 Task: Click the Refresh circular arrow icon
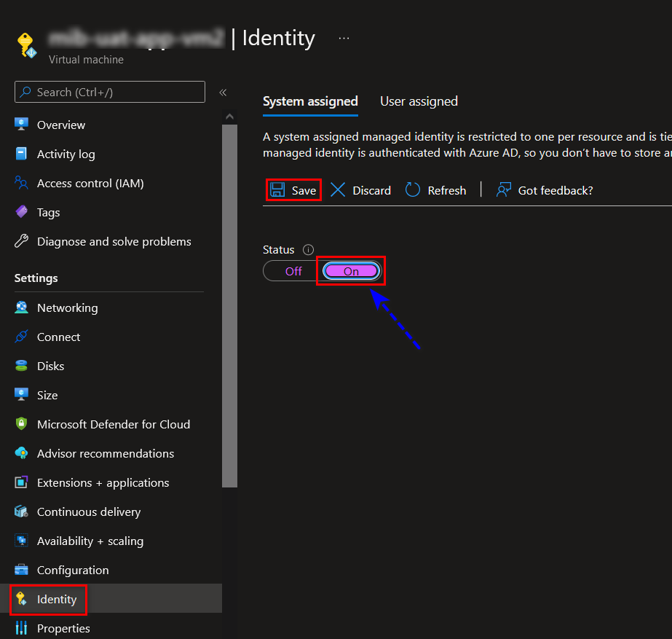[x=413, y=190]
